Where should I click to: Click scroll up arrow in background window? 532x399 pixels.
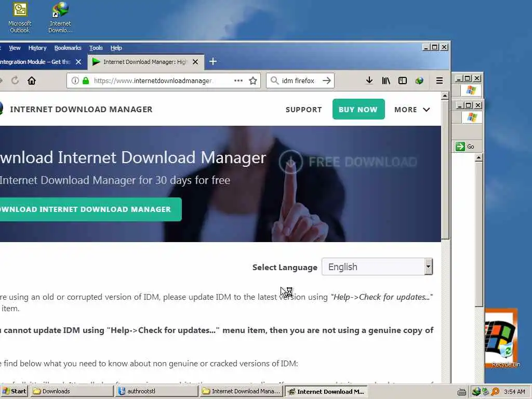click(478, 157)
